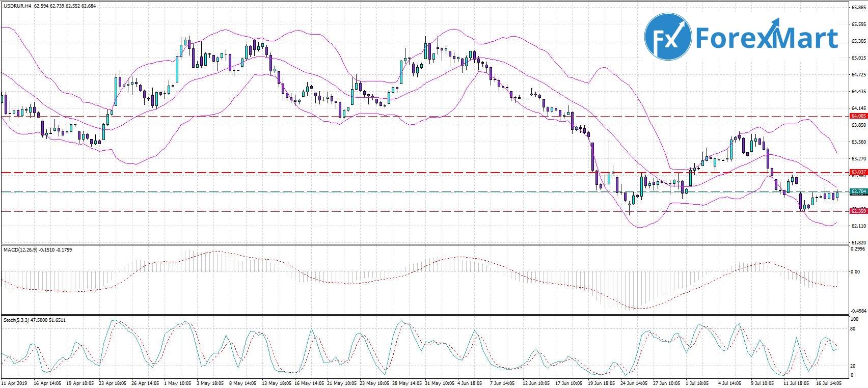Click the 23 Apr 18:05 time label

[113, 382]
